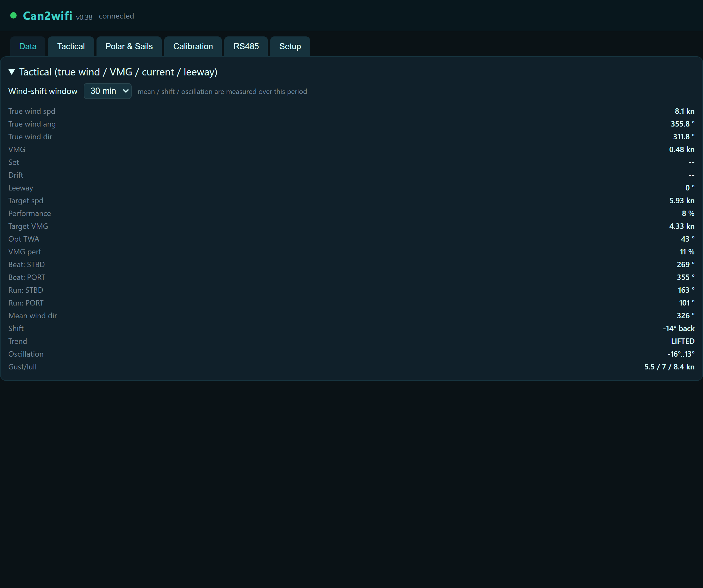703x588 pixels.
Task: Click the Trend LIFTED value
Action: [x=683, y=341]
